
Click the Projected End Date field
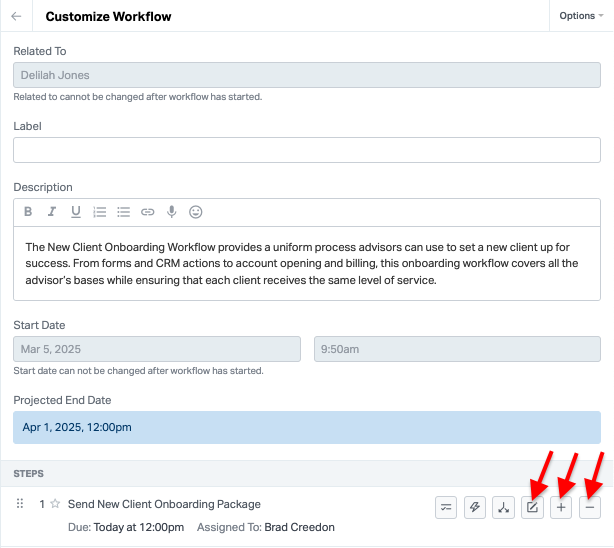tap(306, 427)
